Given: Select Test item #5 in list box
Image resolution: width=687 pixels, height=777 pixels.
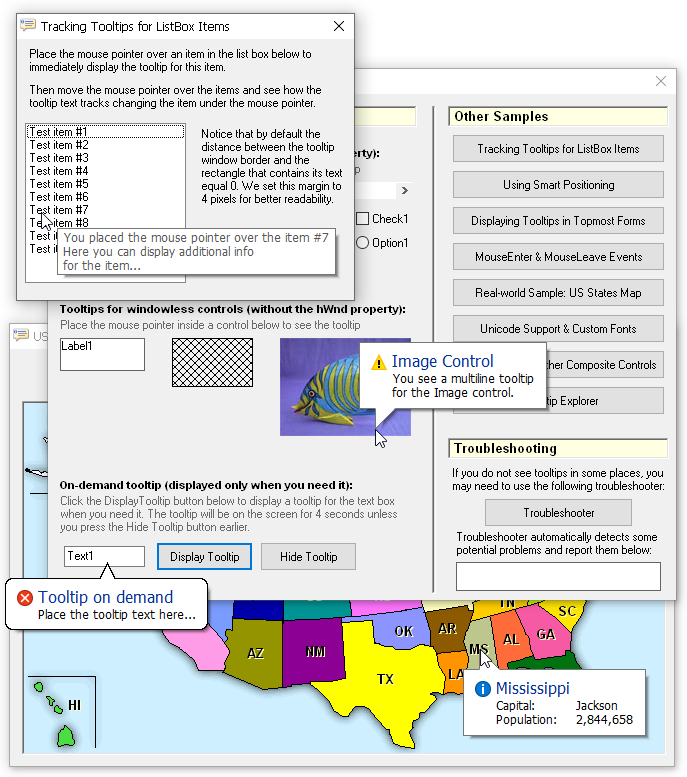Looking at the screenshot, I should [105, 184].
